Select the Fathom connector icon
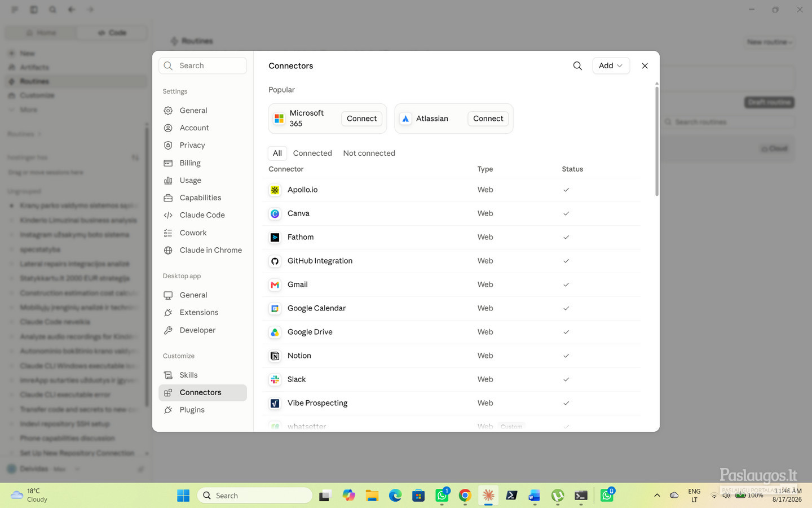 coord(275,238)
